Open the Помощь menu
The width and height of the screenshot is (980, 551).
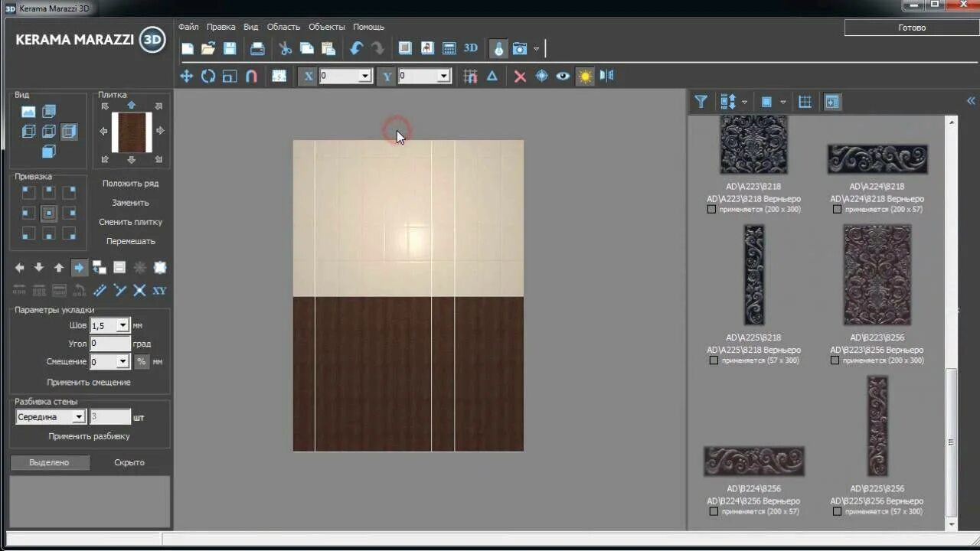[368, 27]
